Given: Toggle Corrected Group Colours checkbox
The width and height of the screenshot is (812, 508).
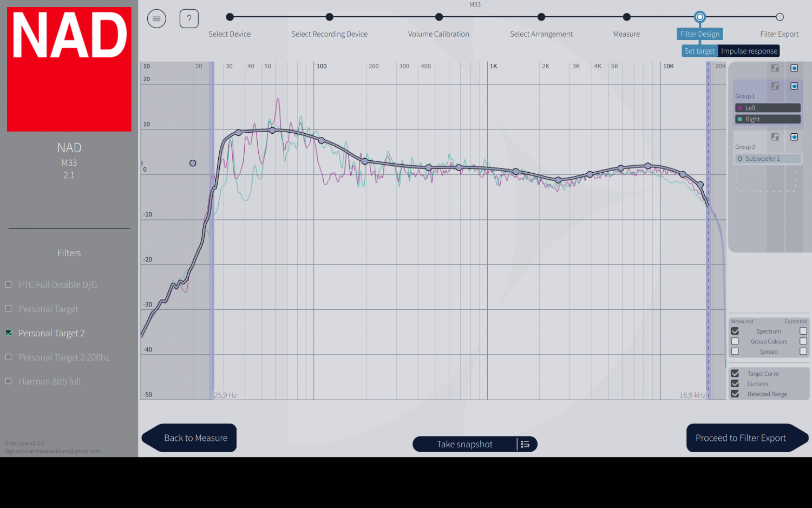Looking at the screenshot, I should [x=803, y=341].
